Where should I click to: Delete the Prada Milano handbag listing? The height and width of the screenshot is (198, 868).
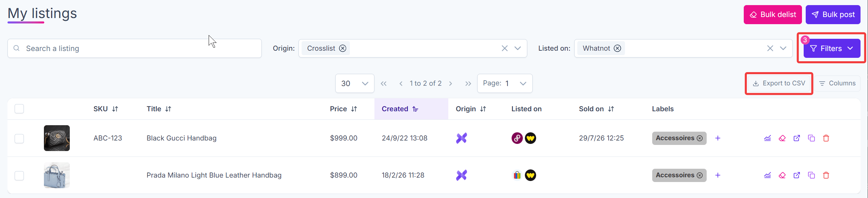point(826,175)
